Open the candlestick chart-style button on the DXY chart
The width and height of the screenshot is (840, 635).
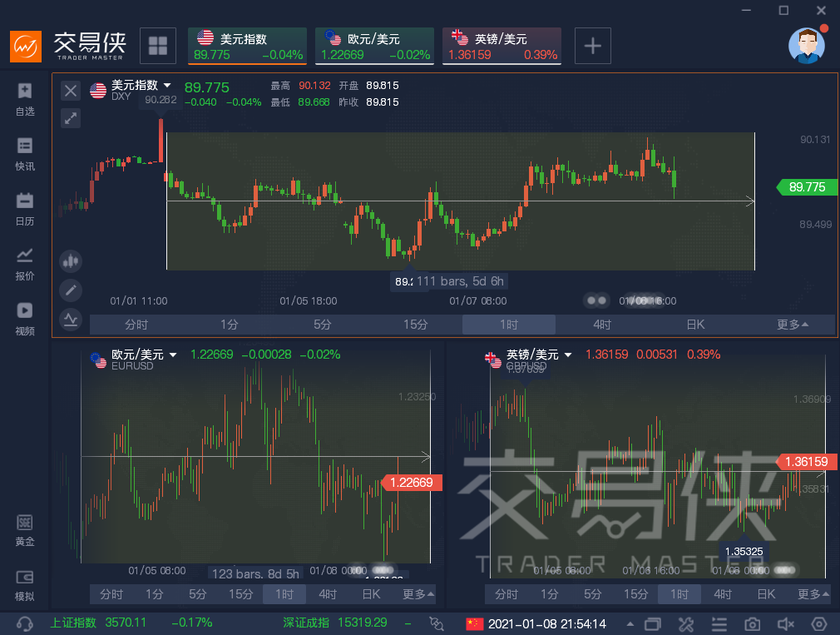coord(71,261)
